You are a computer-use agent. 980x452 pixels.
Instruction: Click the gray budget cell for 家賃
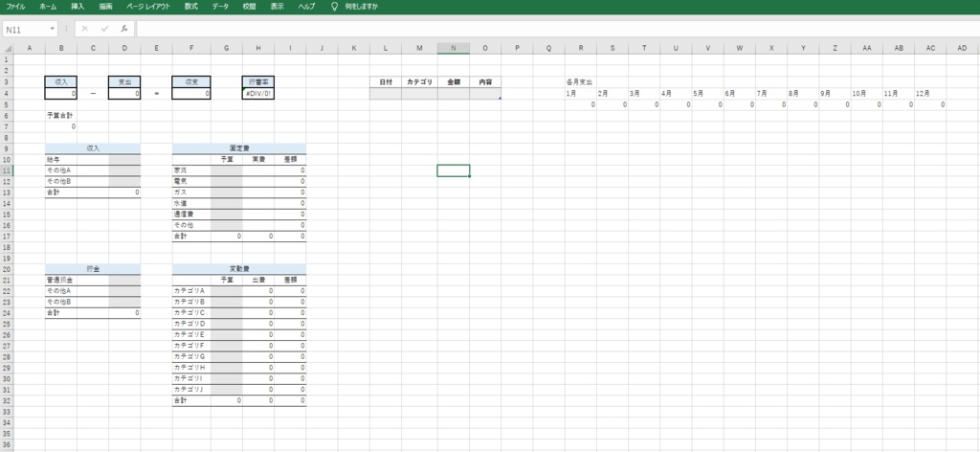pos(226,170)
